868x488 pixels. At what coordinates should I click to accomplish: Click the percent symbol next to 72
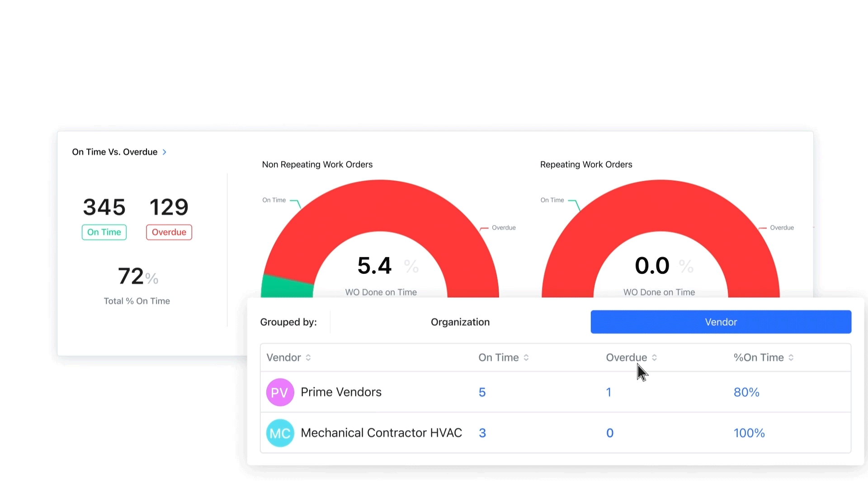[152, 279]
